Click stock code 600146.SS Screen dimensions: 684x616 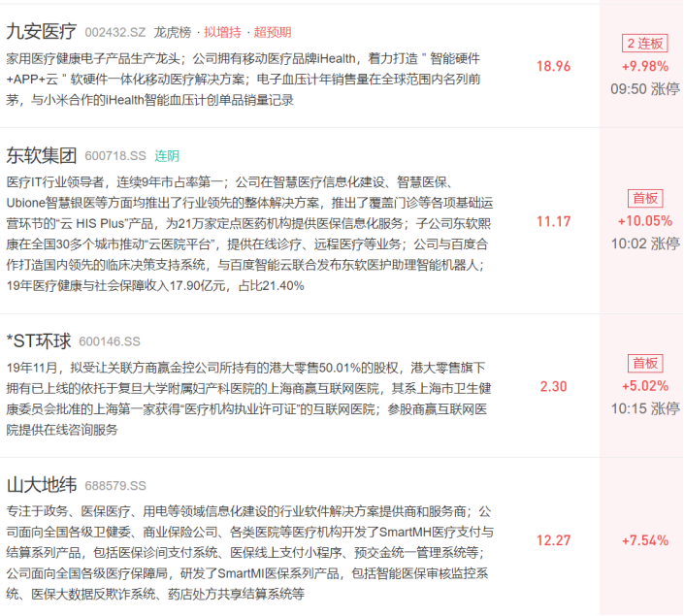tap(110, 342)
